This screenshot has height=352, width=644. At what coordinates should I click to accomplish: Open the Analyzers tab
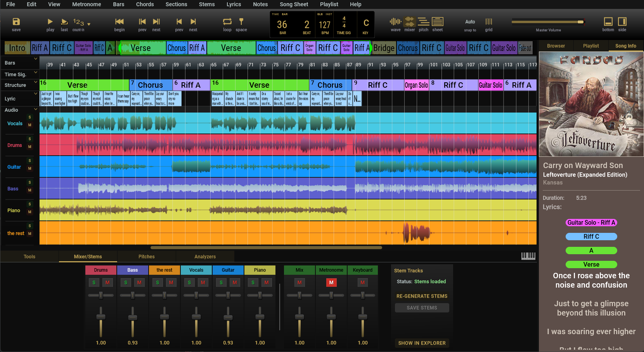[205, 257]
